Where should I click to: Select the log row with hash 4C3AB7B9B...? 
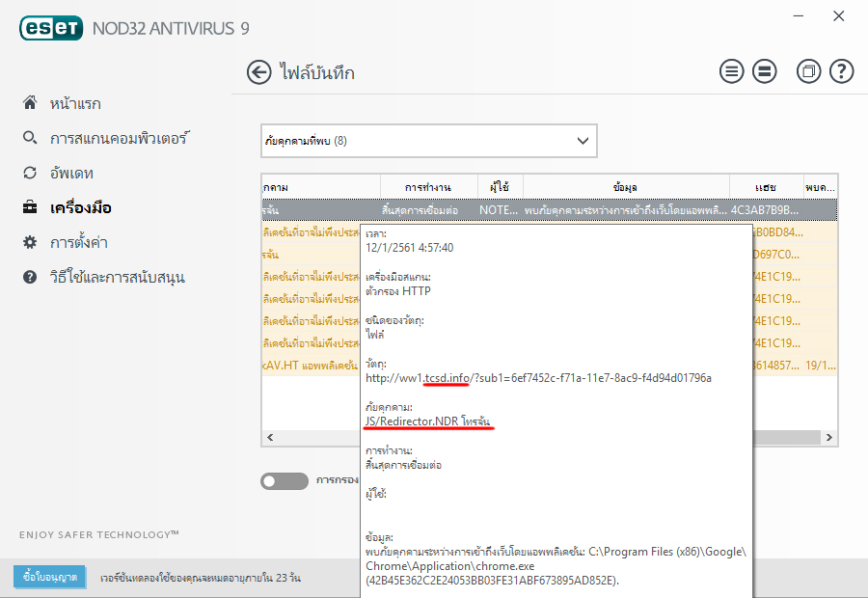point(549,210)
